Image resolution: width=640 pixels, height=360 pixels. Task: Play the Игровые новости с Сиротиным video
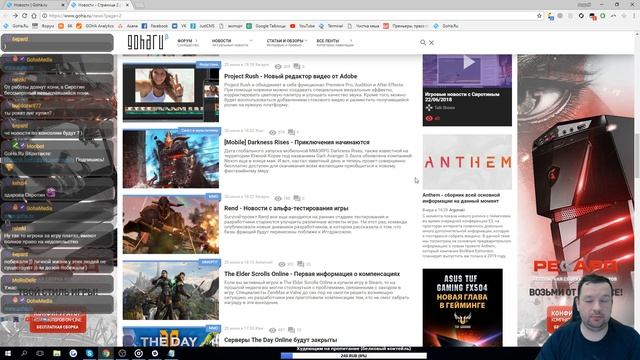[469, 63]
